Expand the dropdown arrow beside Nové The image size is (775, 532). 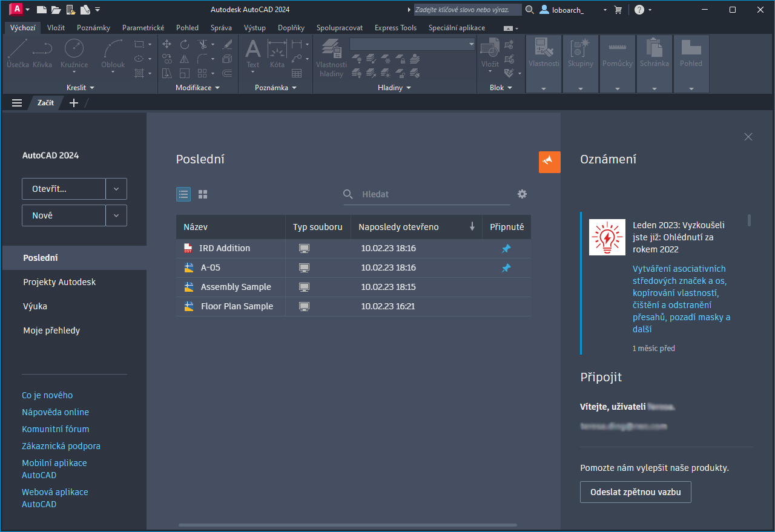116,215
